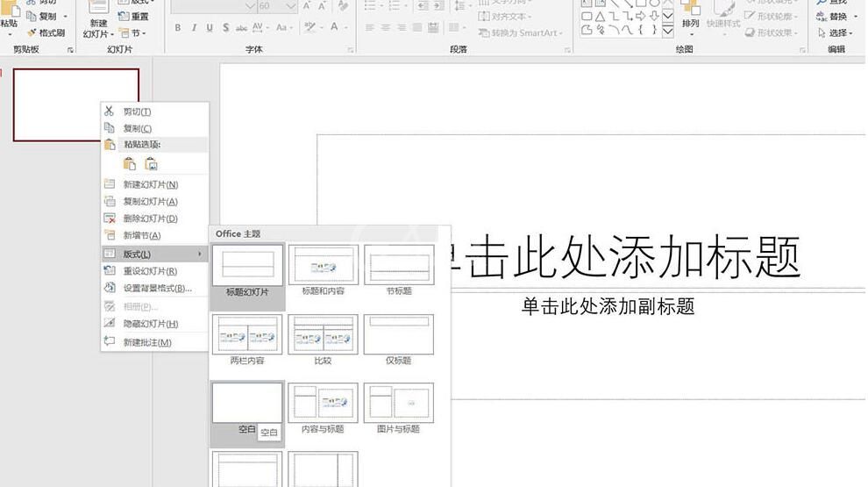Expand the shapes gallery with the More arrow
This screenshot has height=487, width=868.
click(x=667, y=31)
